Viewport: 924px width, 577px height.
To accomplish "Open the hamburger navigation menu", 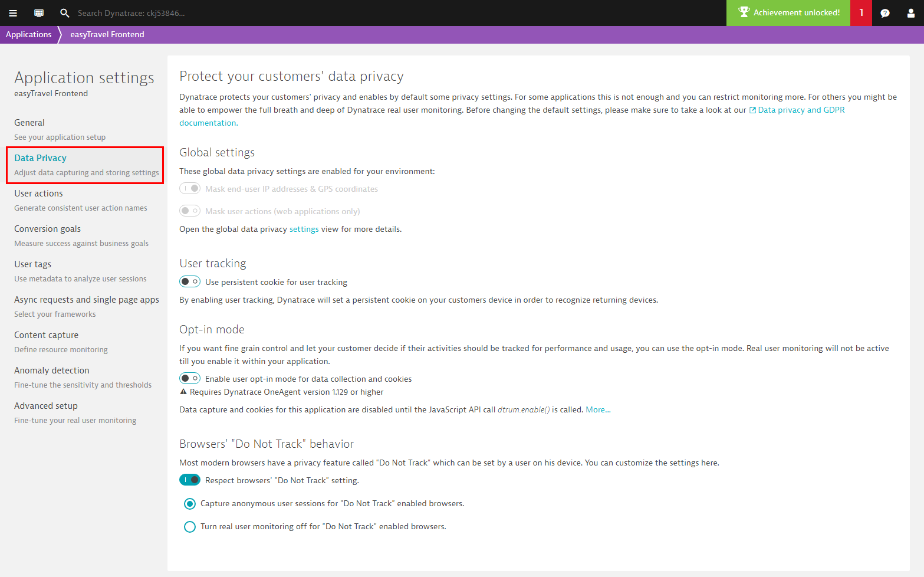I will coord(13,13).
